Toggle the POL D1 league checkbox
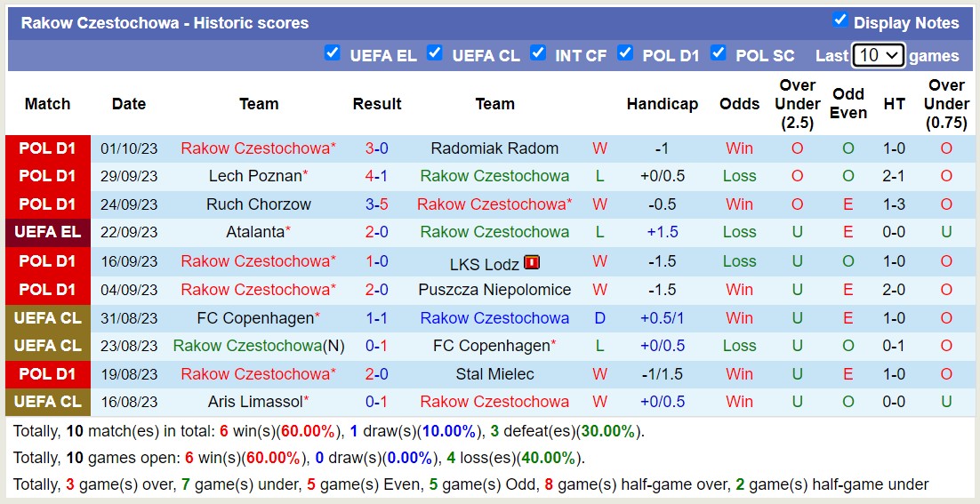Viewport: 980px width, 504px height. point(625,53)
